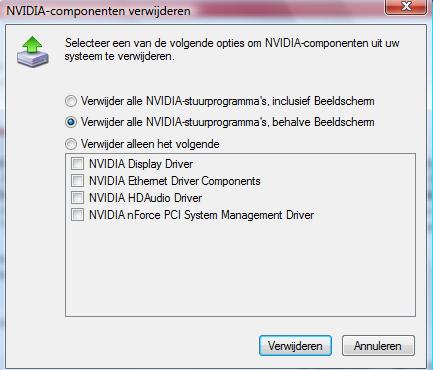This screenshot has width=433, height=370.
Task: Choose the 'Verwijder alleen het volgende' radio button
Action: coord(71,144)
